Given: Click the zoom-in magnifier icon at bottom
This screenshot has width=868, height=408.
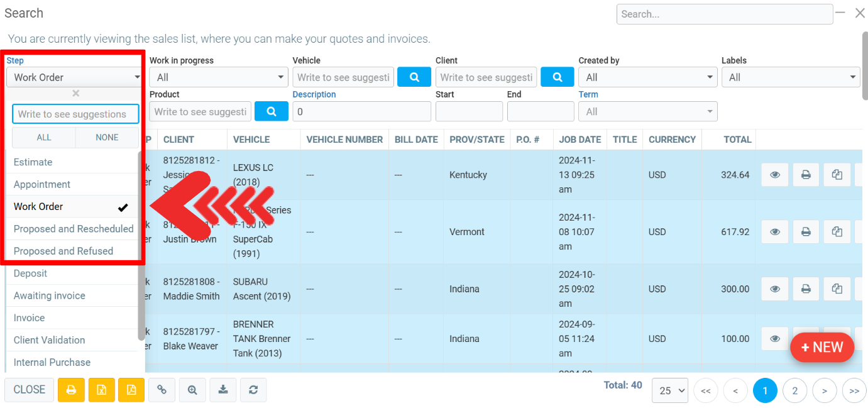Looking at the screenshot, I should click(192, 390).
